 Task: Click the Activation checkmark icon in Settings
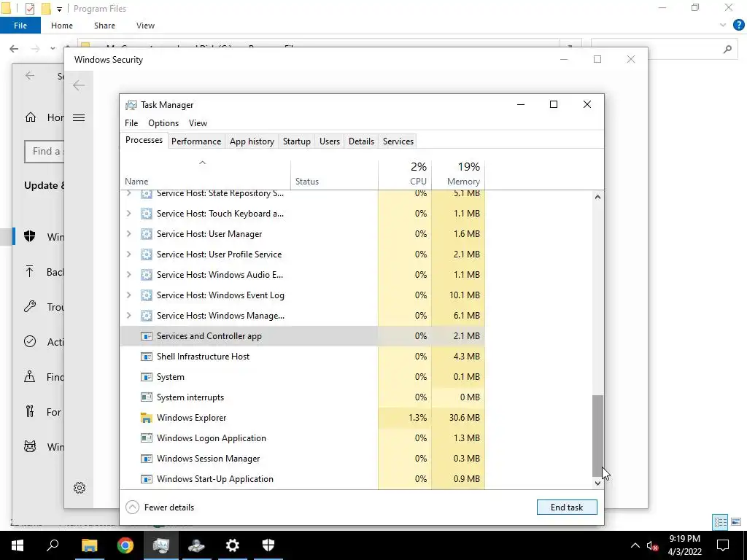tap(29, 341)
